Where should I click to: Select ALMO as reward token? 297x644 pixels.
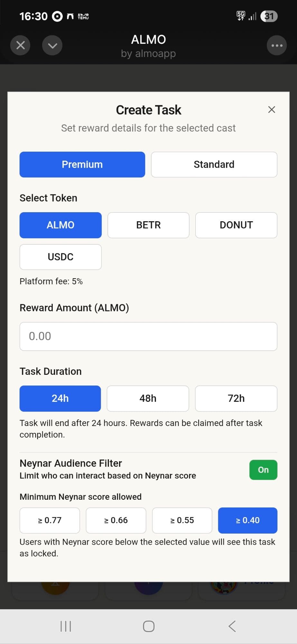(60, 225)
